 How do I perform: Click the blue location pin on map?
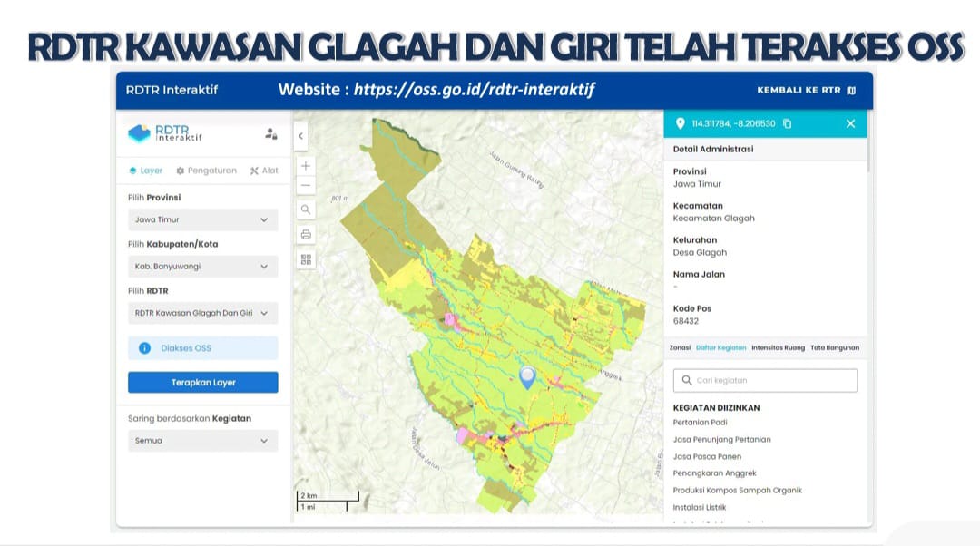click(x=527, y=377)
